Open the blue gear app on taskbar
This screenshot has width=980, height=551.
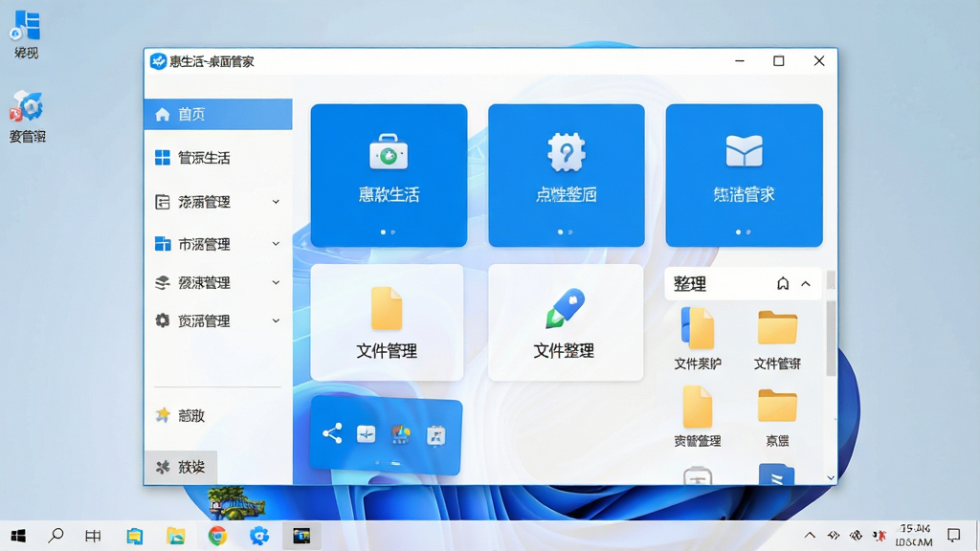(x=258, y=536)
